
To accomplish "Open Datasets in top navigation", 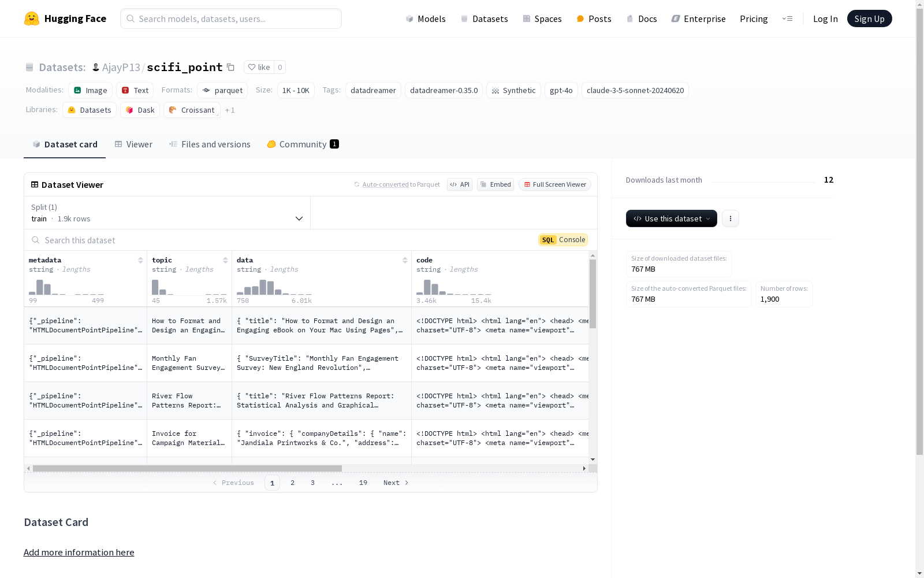I will (484, 18).
